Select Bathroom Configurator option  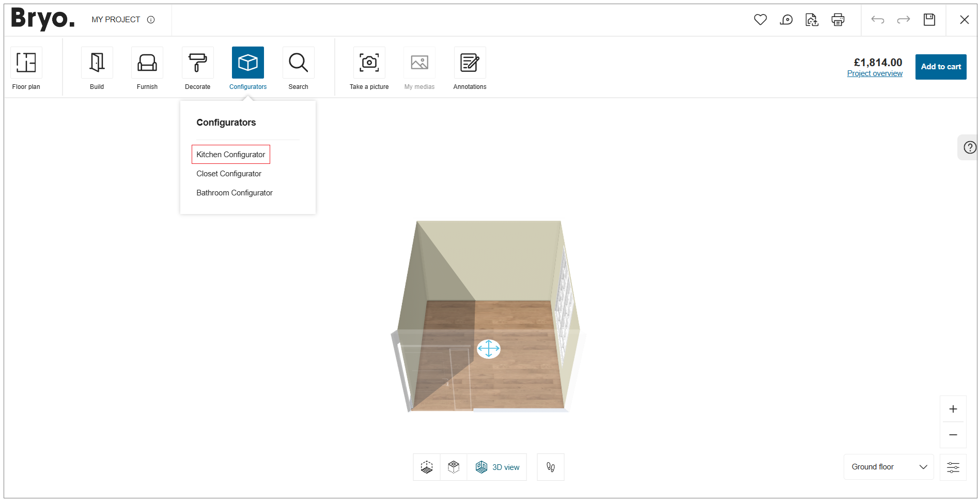pos(234,192)
